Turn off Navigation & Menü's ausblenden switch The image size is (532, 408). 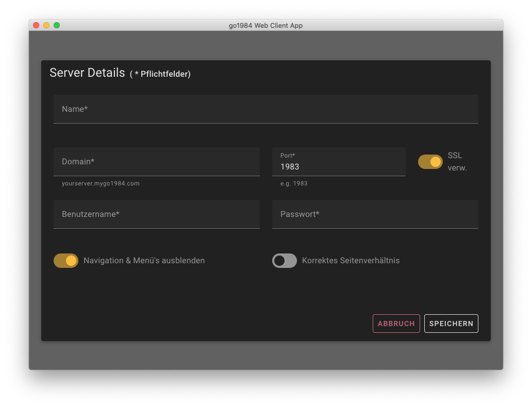coord(66,261)
